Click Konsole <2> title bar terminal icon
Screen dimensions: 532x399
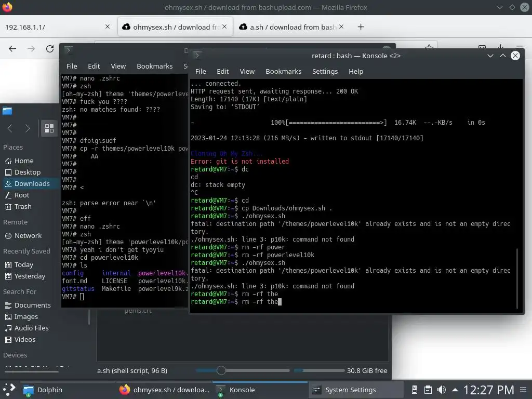click(197, 55)
